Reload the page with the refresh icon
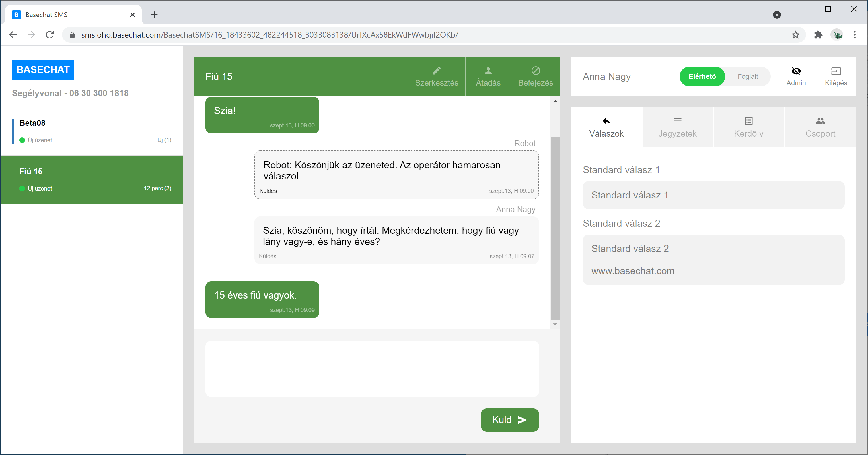The width and height of the screenshot is (868, 455). click(50, 35)
